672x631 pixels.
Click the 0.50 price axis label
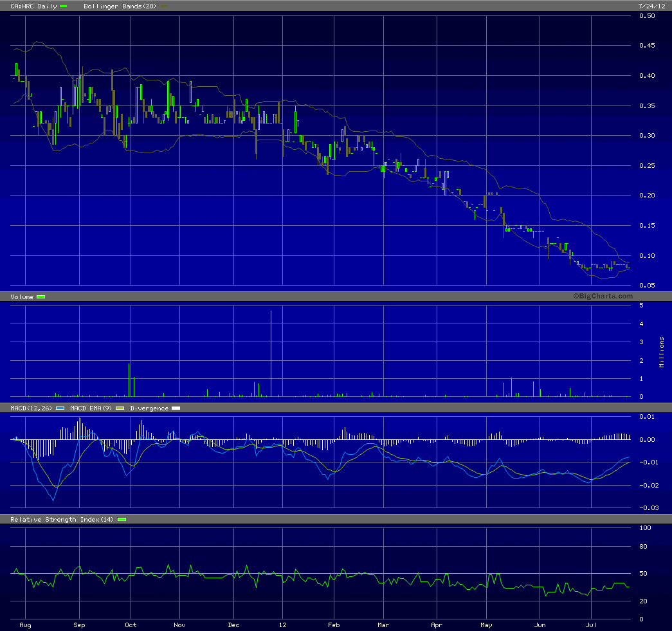pos(647,16)
